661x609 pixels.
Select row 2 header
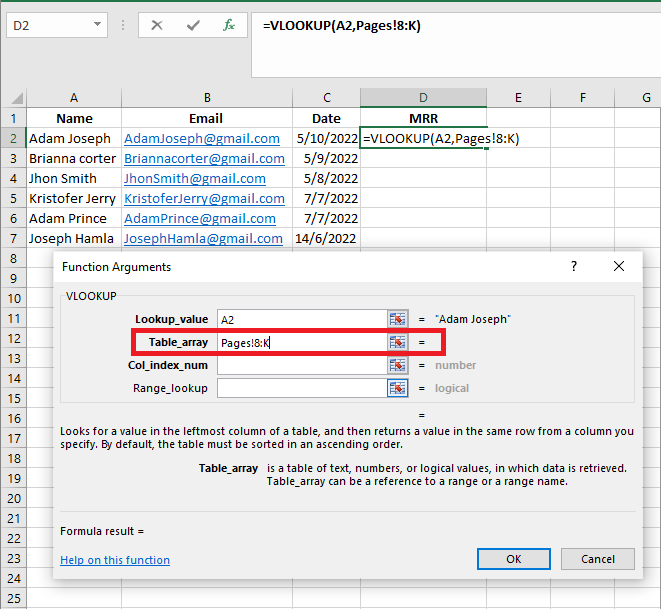[13, 138]
